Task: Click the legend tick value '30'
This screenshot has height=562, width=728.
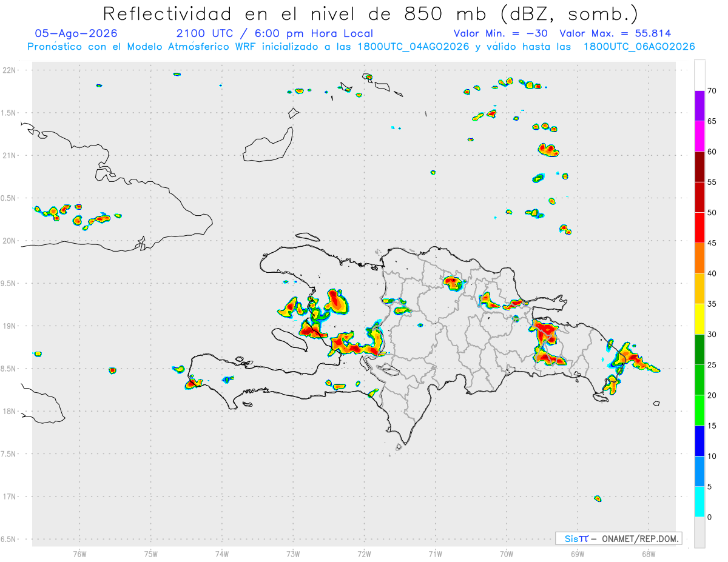Action: click(x=712, y=335)
